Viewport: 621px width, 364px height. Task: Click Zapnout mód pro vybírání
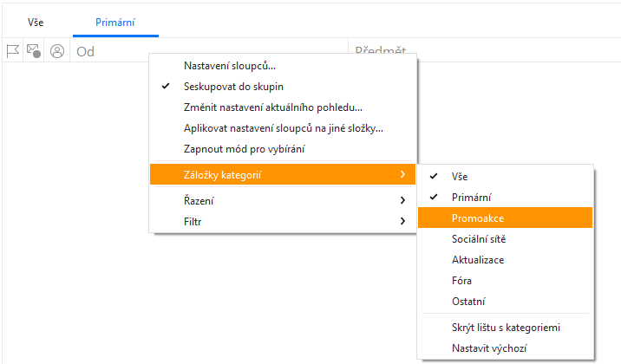coord(244,149)
